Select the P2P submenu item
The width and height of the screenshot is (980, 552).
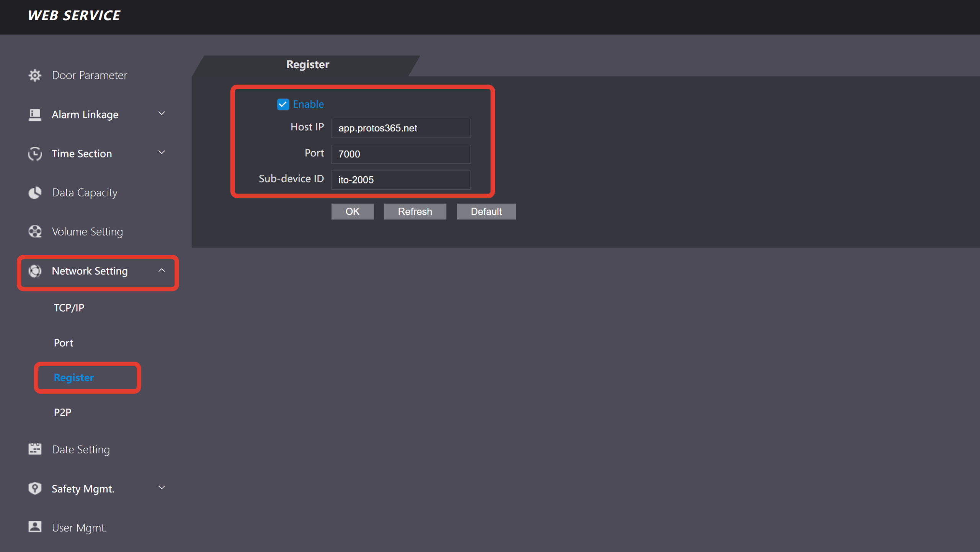62,412
